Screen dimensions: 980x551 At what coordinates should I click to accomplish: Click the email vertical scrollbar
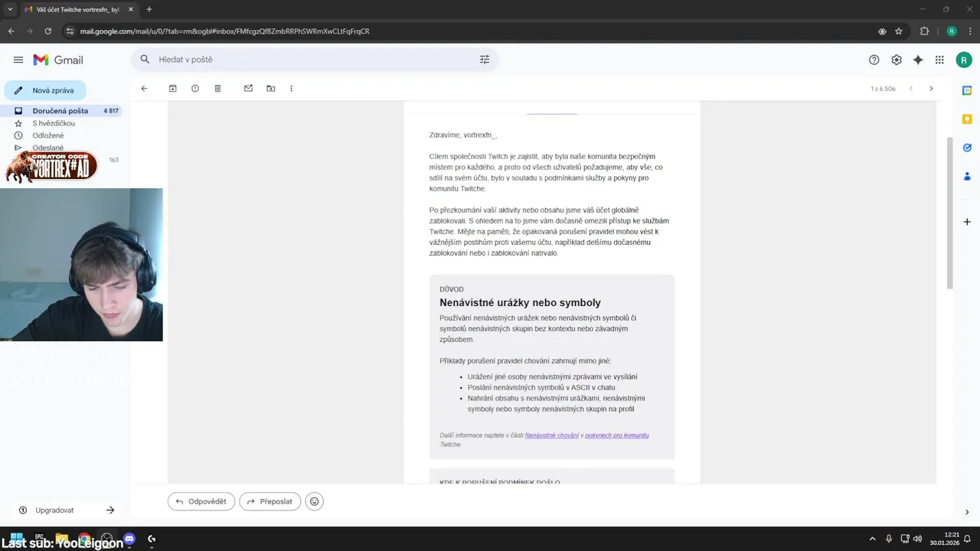(x=950, y=213)
